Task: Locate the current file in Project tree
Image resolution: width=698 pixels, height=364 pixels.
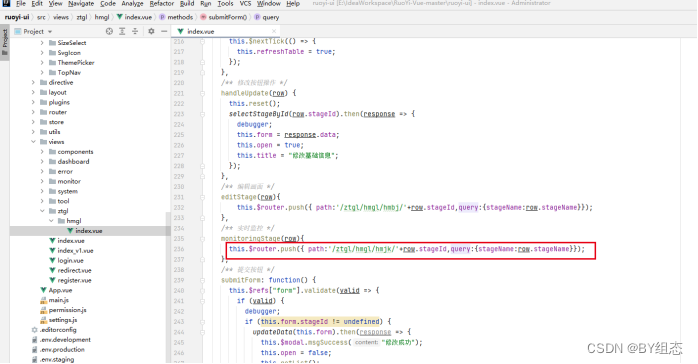Action: [109, 31]
